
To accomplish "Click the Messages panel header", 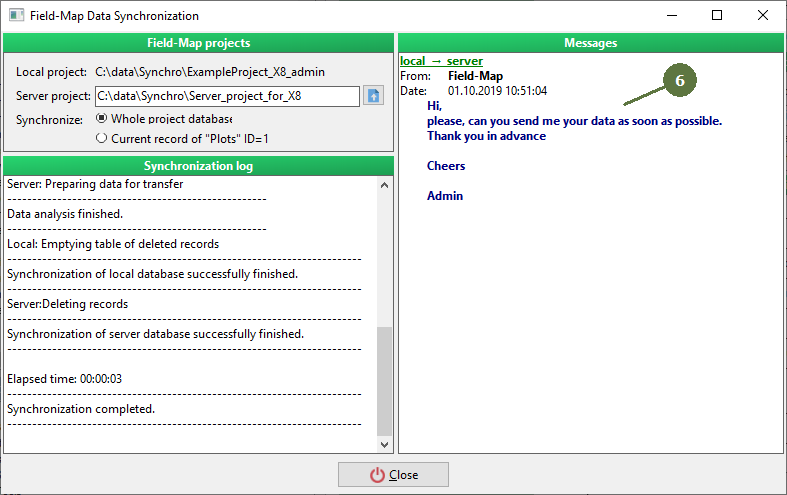I will pos(591,43).
